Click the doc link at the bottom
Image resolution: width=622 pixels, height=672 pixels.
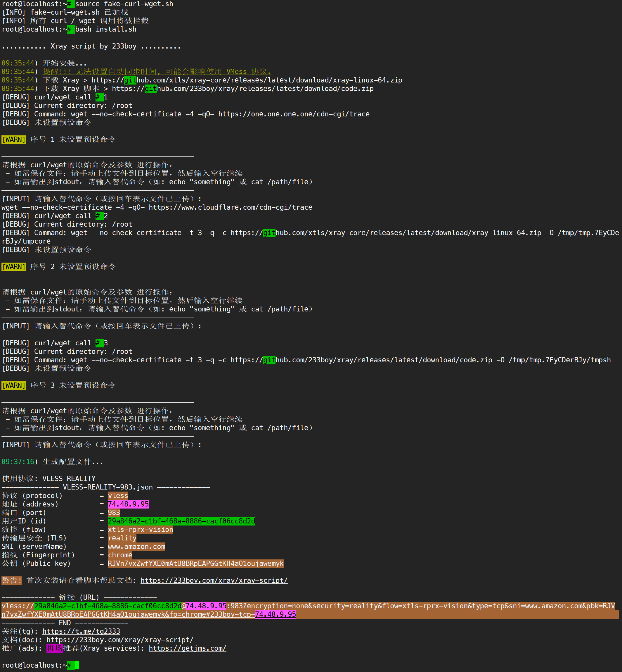(x=120, y=640)
